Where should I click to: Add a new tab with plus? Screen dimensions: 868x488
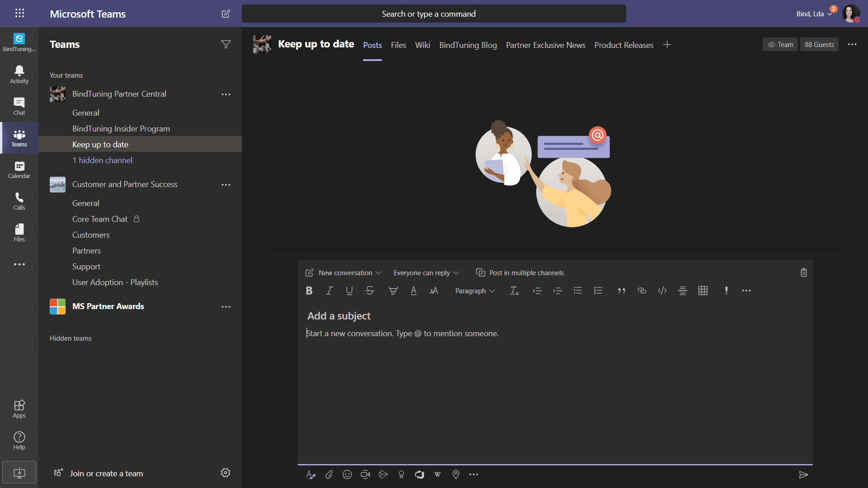(667, 44)
